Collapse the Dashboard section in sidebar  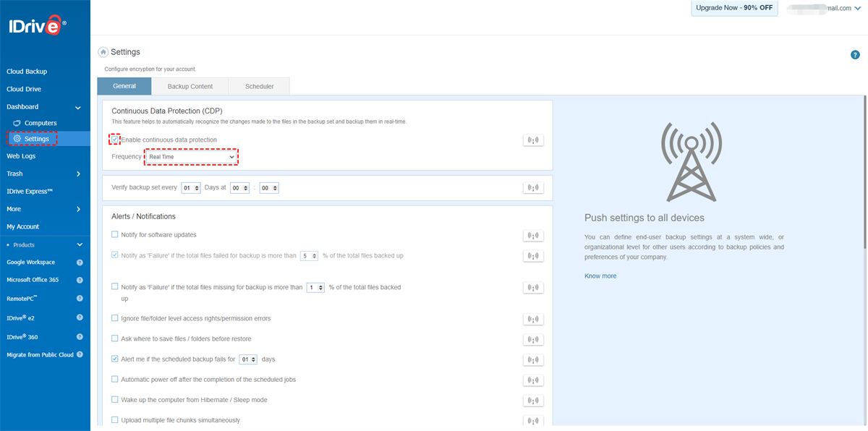tap(78, 107)
